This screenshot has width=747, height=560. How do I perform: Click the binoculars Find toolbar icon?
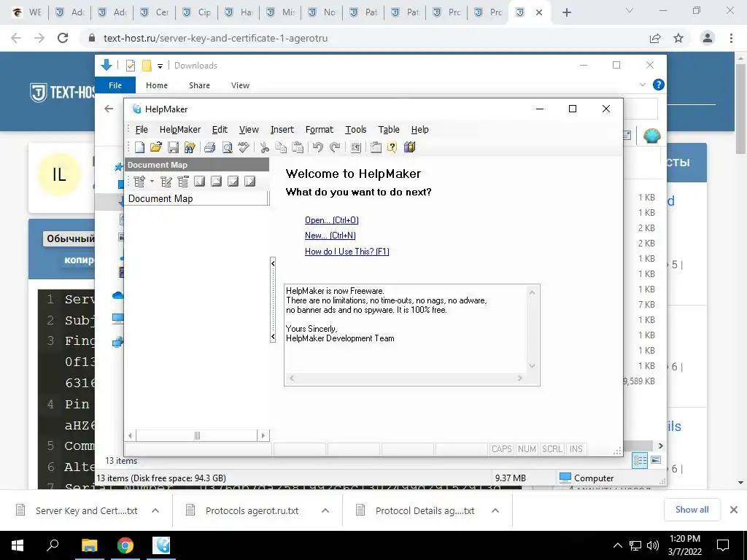[x=190, y=147]
